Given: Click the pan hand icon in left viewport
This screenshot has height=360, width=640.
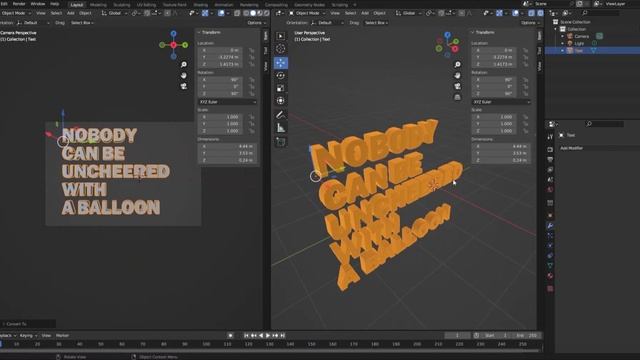Looking at the screenshot, I should [184, 76].
